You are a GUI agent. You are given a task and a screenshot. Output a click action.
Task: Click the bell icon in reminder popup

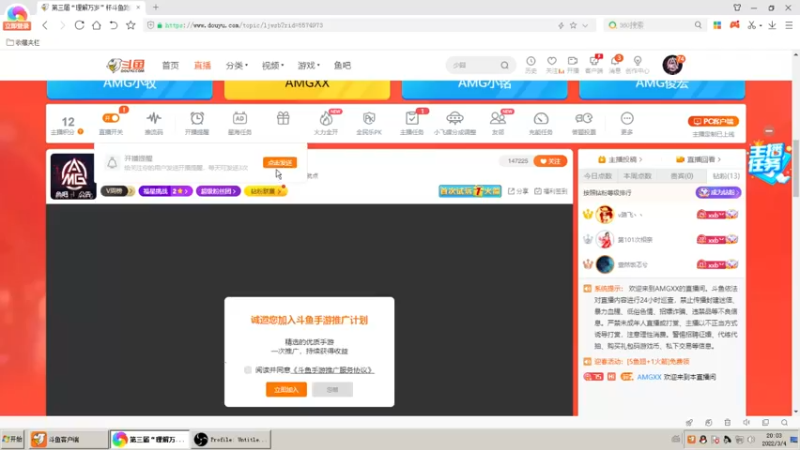[112, 163]
